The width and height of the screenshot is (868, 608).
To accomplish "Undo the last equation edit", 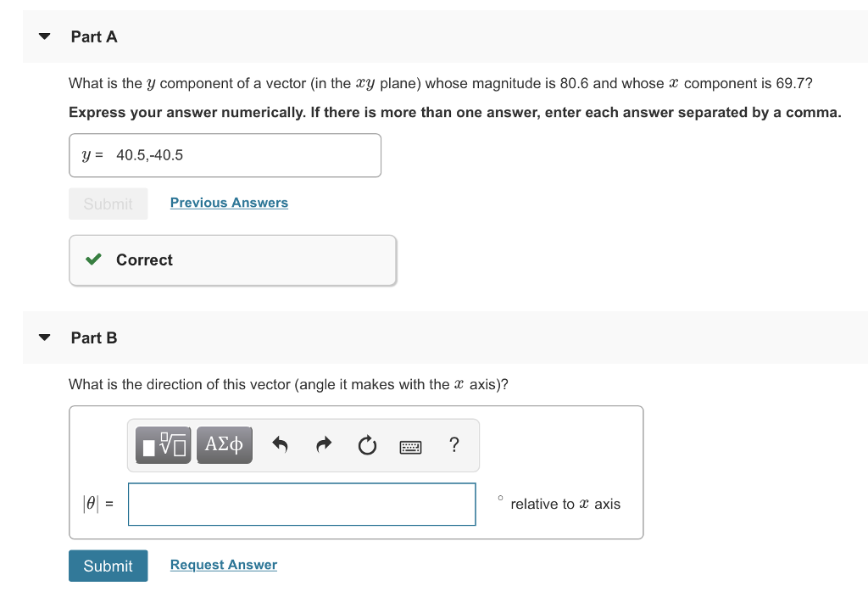I will pos(279,444).
